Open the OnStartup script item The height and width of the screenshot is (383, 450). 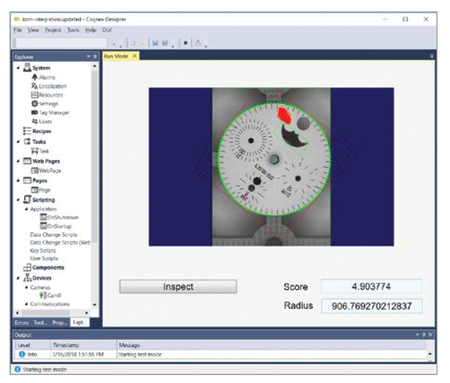[x=56, y=226]
